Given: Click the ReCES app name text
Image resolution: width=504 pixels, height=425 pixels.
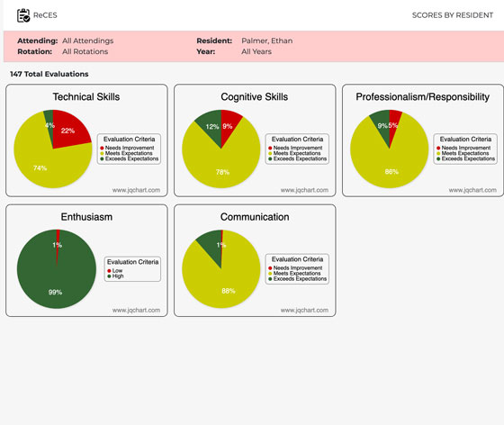Looking at the screenshot, I should [45, 15].
